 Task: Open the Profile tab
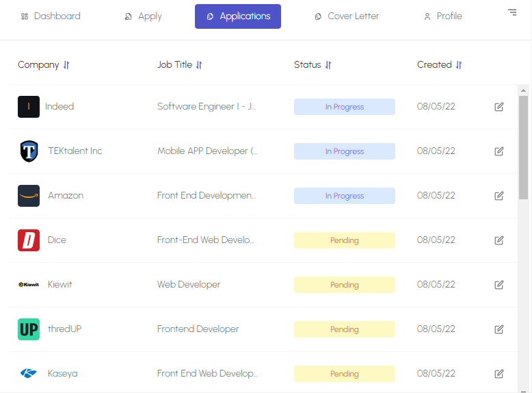443,16
